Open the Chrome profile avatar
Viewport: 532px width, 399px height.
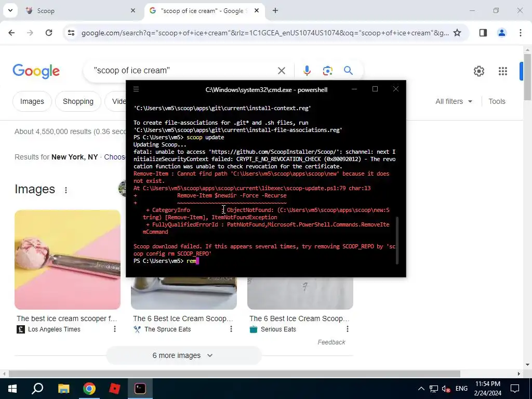pyautogui.click(x=502, y=33)
